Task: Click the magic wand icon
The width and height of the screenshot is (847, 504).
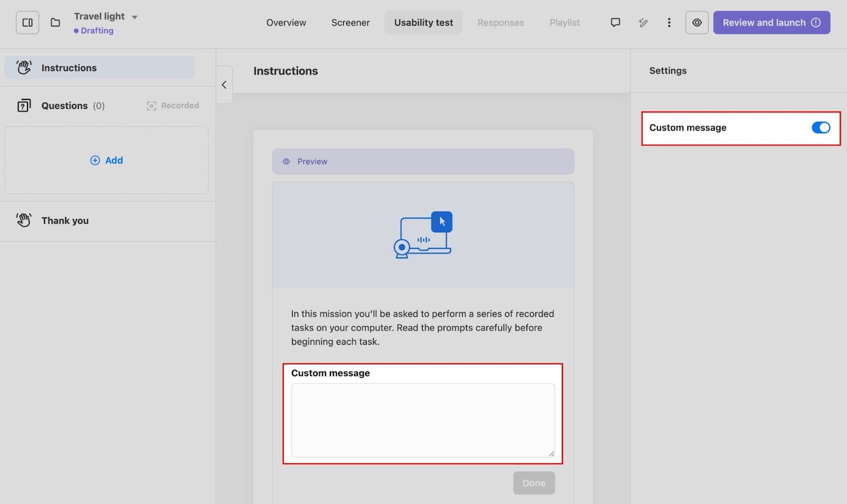Action: pos(643,23)
